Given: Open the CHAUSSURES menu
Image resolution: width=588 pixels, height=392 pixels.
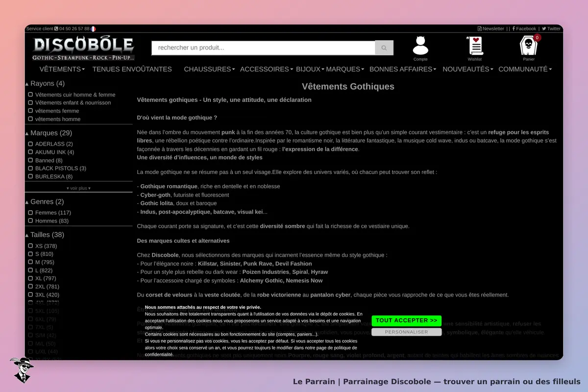Looking at the screenshot, I should click(209, 69).
